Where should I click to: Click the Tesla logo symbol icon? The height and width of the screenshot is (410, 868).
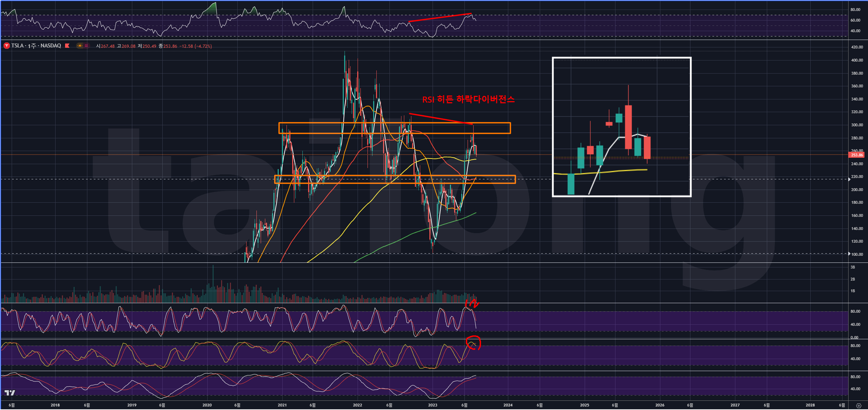[6, 46]
